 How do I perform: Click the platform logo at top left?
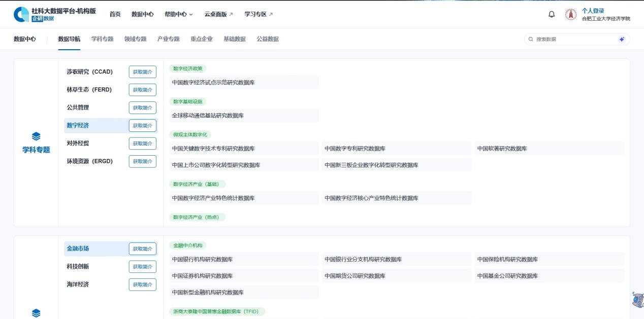point(21,15)
